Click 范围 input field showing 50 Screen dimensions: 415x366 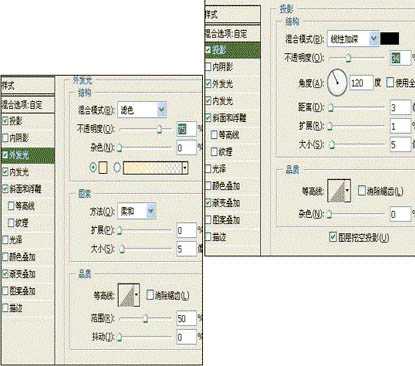[186, 319]
